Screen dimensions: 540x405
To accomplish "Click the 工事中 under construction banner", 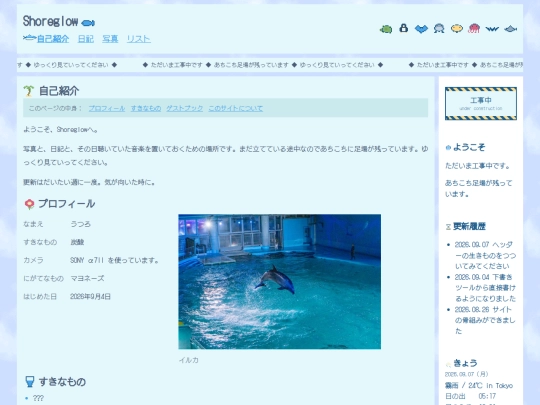I will tap(481, 103).
